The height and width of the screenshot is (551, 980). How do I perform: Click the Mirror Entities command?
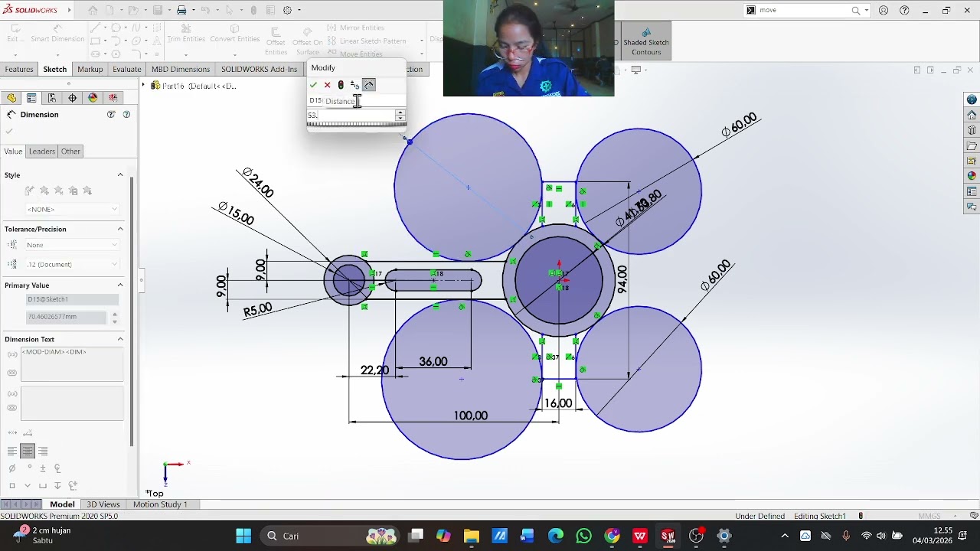355,28
